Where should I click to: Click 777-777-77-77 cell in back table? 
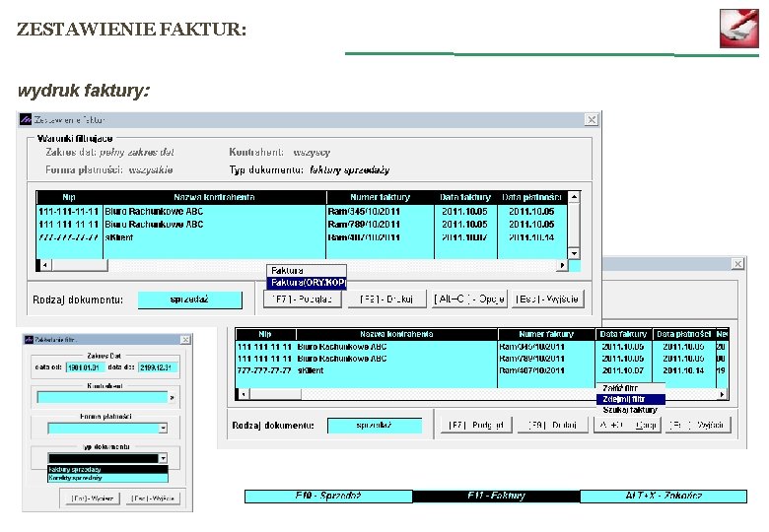tap(264, 370)
